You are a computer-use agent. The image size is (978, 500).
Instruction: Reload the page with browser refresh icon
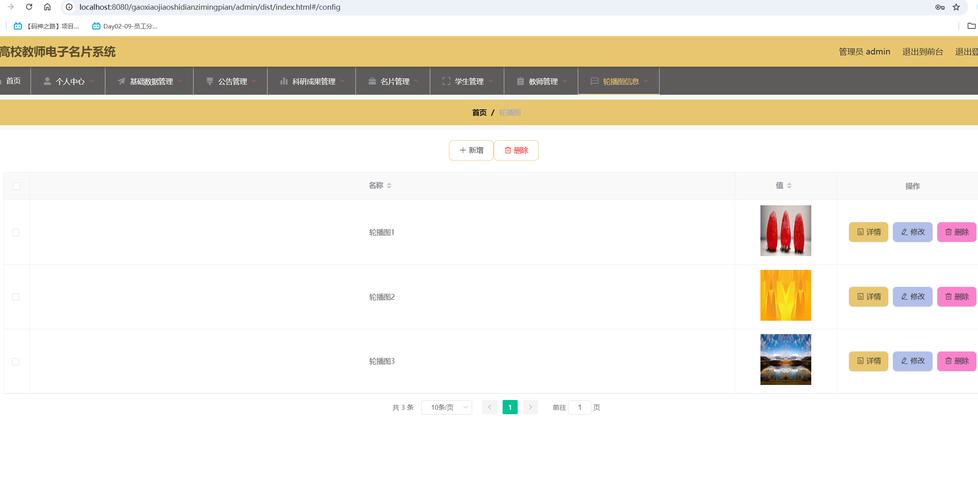(x=29, y=7)
